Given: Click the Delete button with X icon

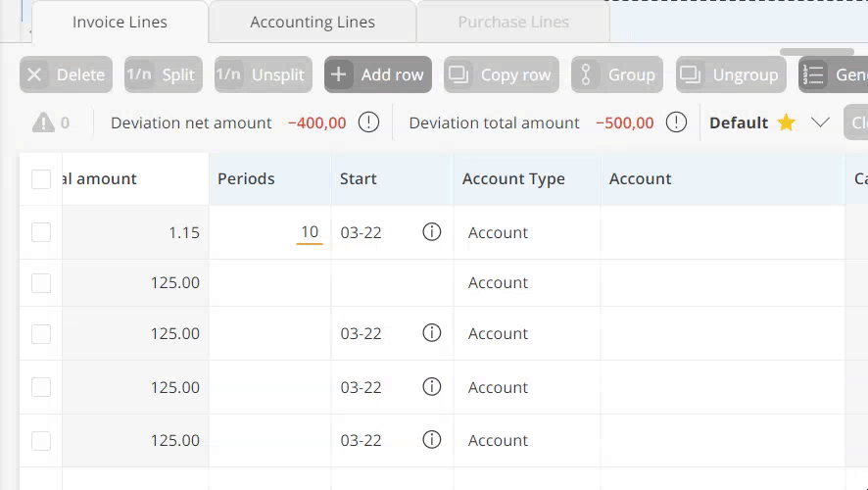Looking at the screenshot, I should 66,74.
